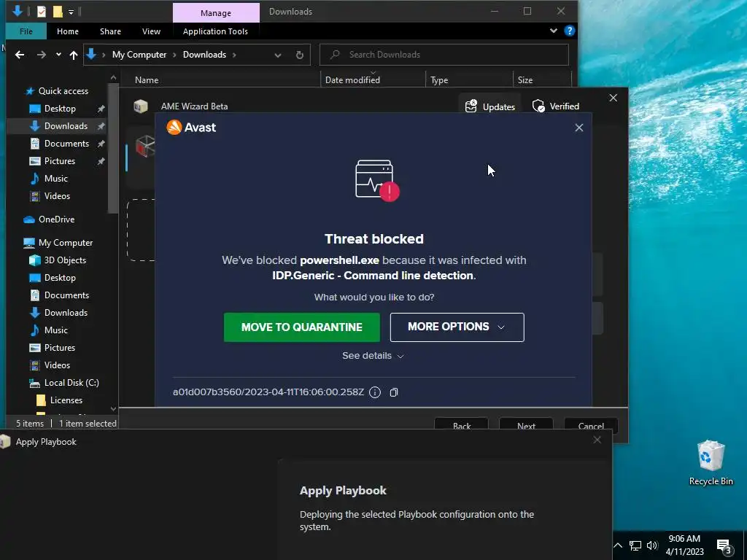Image resolution: width=747 pixels, height=560 pixels.
Task: Expand the address bar history dropdown
Action: coord(278,55)
